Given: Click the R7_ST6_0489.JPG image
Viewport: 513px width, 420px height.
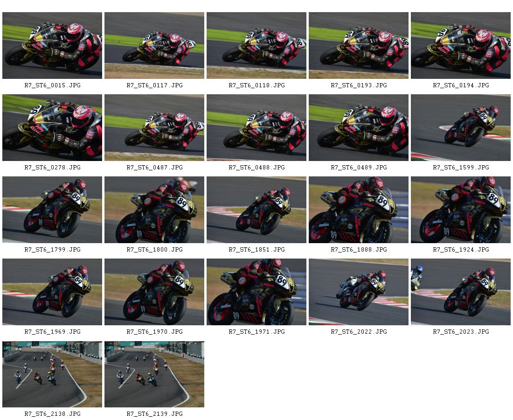Looking at the screenshot, I should pos(359,128).
